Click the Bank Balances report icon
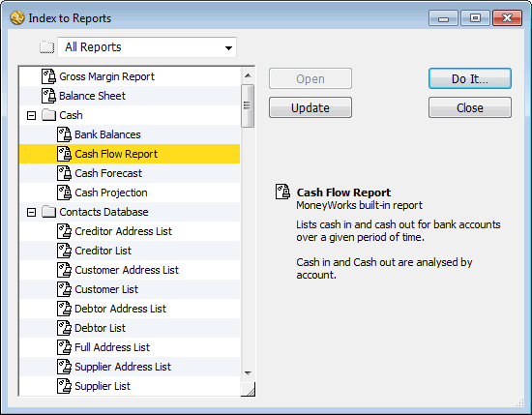 click(64, 134)
